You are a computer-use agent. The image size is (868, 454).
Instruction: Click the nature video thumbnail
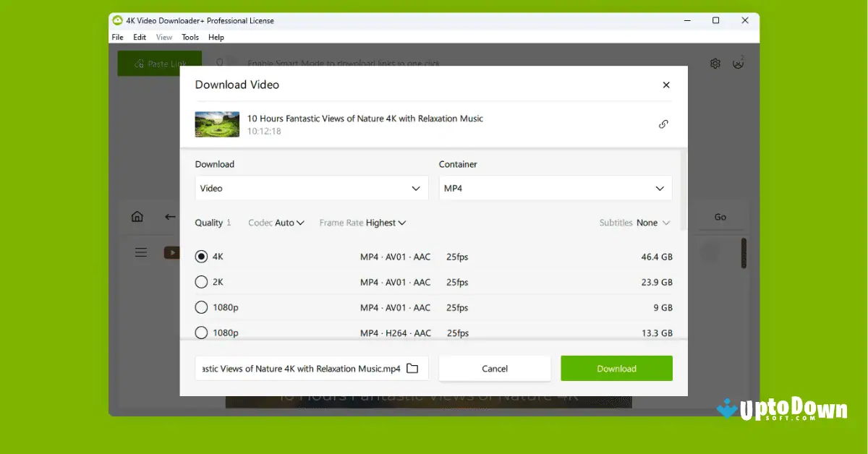tap(216, 124)
